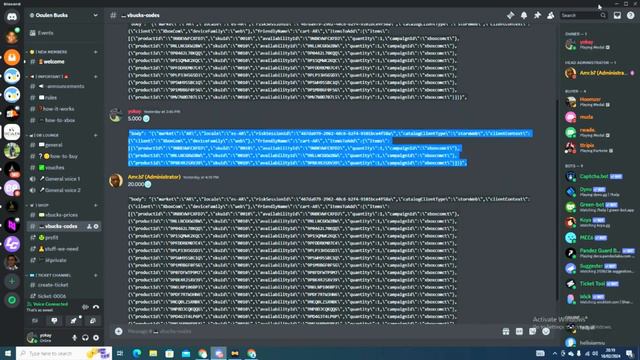Image resolution: width=640 pixels, height=360 pixels.
Task: Share your screen from voice panel
Action: [x=54, y=321]
